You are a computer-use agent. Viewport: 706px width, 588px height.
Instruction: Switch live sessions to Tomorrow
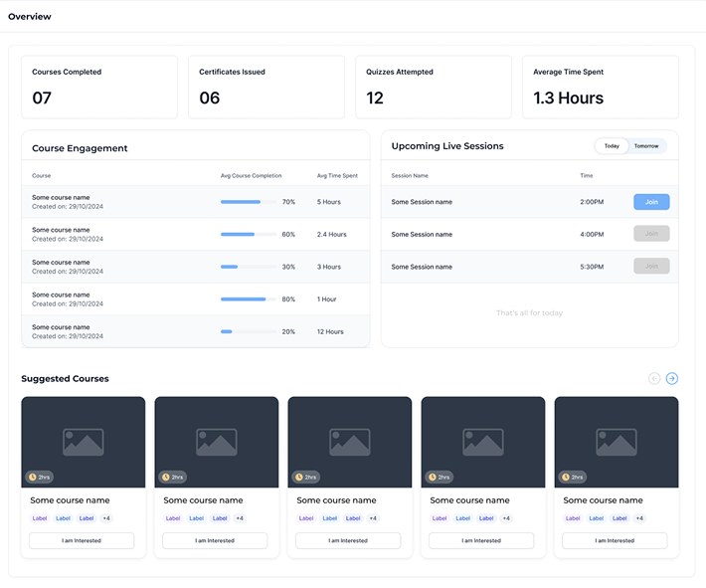click(646, 146)
